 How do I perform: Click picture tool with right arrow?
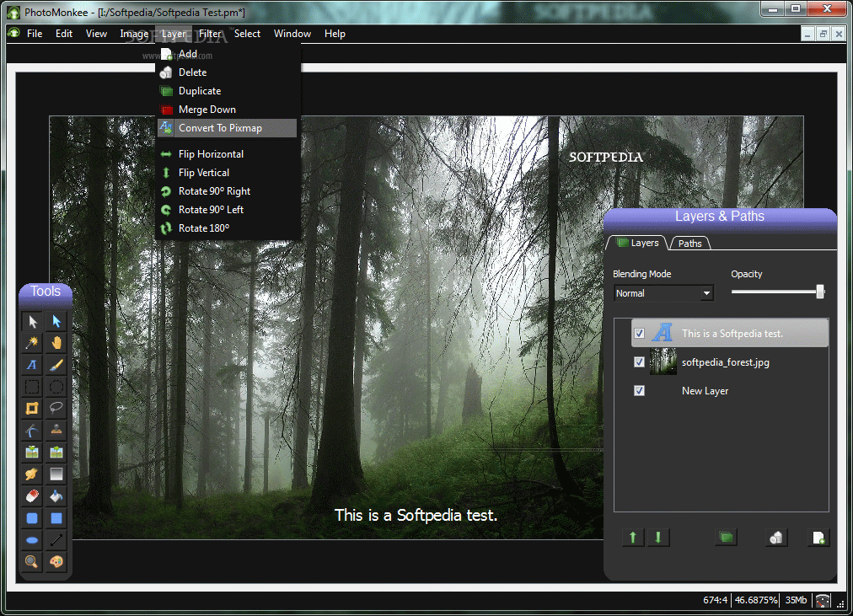pyautogui.click(x=56, y=453)
